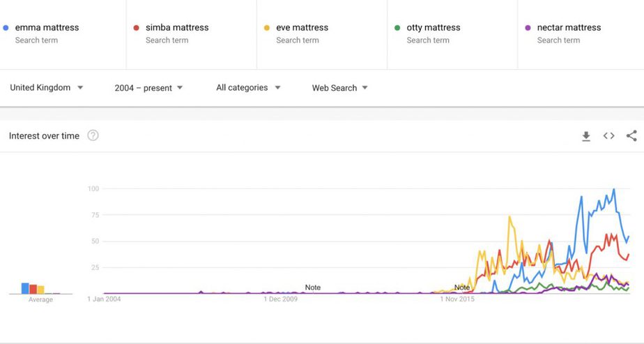
Task: Click the 1 Nov 2015 axis label
Action: point(457,299)
